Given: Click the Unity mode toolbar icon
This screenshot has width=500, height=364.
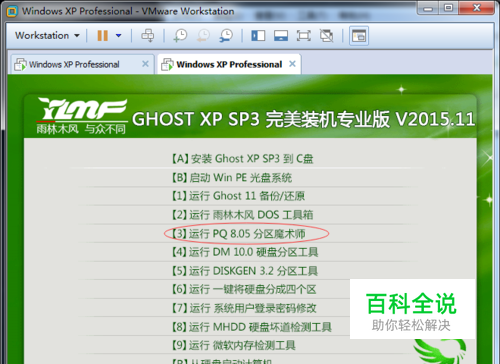Looking at the screenshot, I should 326,35.
